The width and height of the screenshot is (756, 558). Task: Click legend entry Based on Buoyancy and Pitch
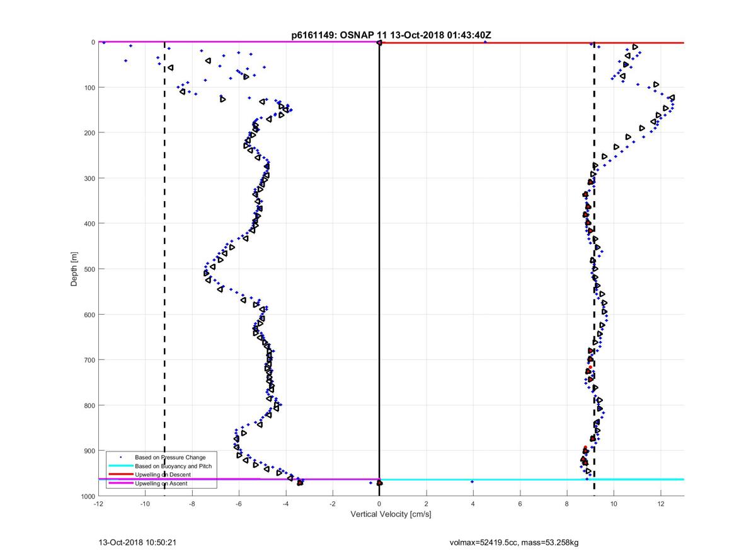pos(173,466)
